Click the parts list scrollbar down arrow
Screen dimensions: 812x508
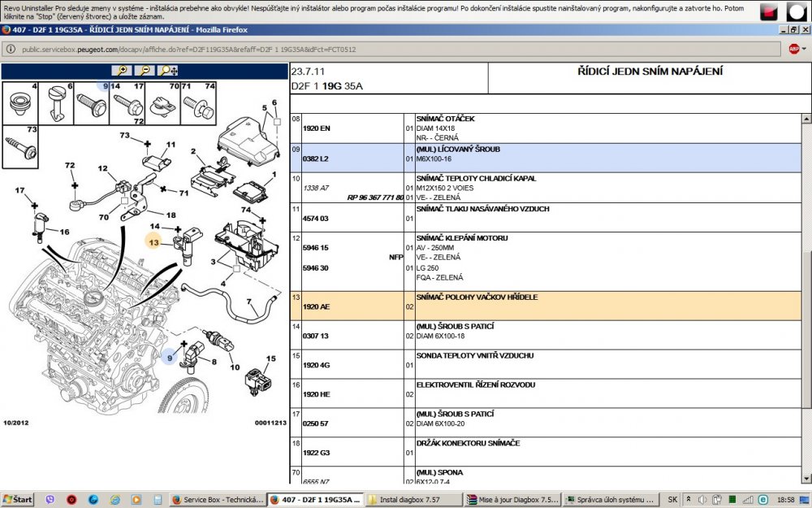pyautogui.click(x=806, y=478)
